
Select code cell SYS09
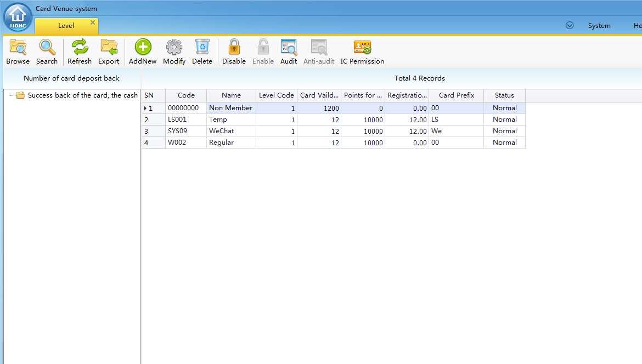pos(186,131)
